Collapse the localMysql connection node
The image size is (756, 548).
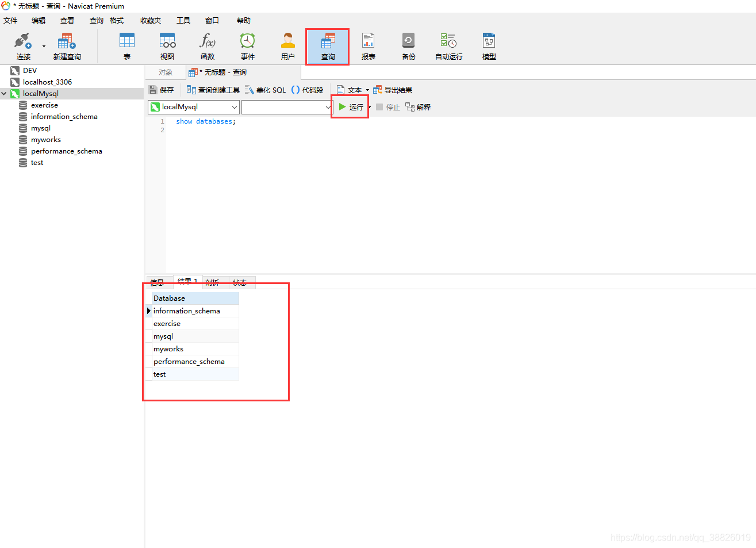[x=4, y=94]
